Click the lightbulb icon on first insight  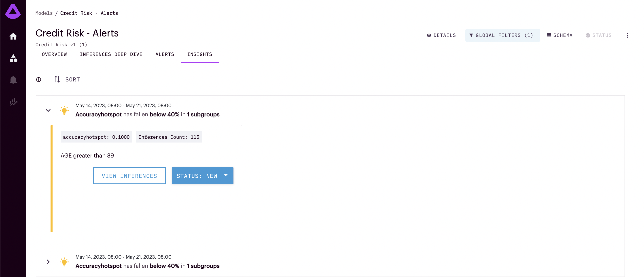pyautogui.click(x=64, y=110)
